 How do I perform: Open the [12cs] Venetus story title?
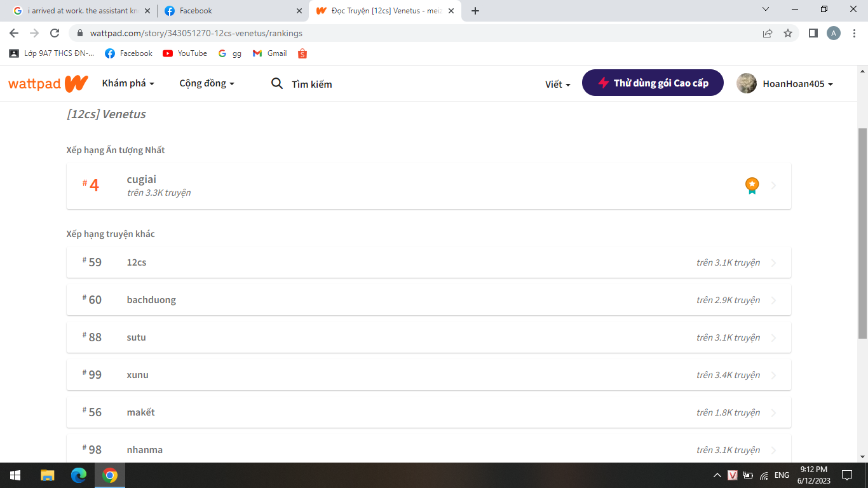point(106,114)
